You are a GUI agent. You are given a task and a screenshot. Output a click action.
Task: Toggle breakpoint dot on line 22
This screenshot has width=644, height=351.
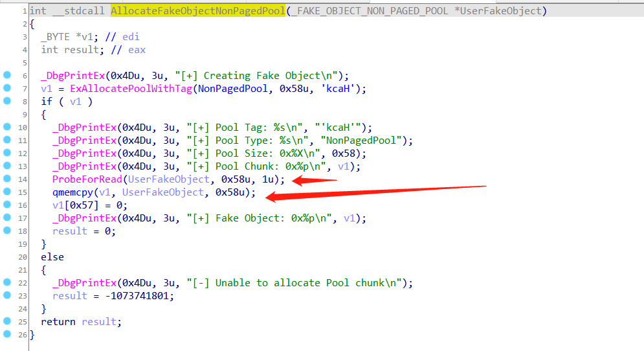(7, 282)
